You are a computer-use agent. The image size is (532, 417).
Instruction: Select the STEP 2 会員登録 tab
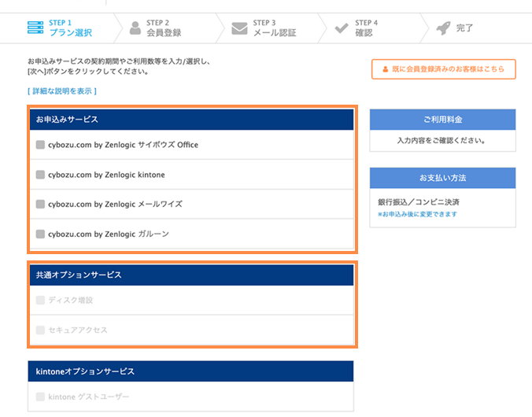pyautogui.click(x=168, y=28)
